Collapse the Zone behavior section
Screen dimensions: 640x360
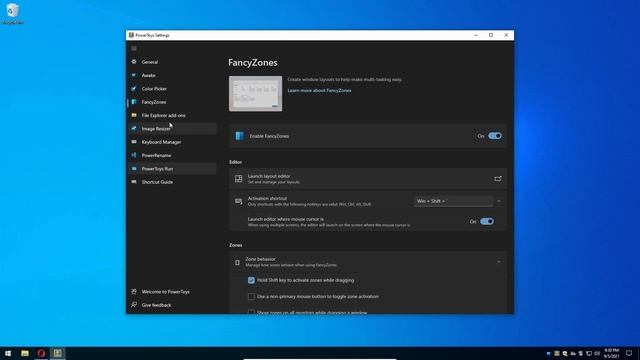(499, 262)
